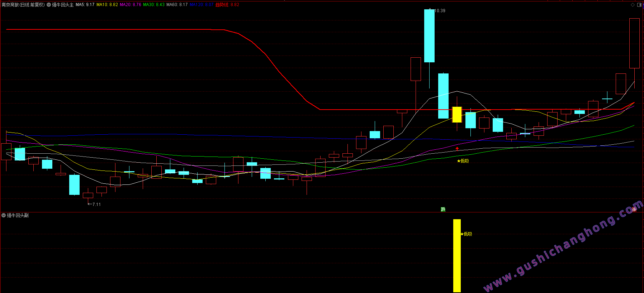The image size is (644, 293).
Task: Click the yellow signal bar in sub chart
Action: coord(457,256)
